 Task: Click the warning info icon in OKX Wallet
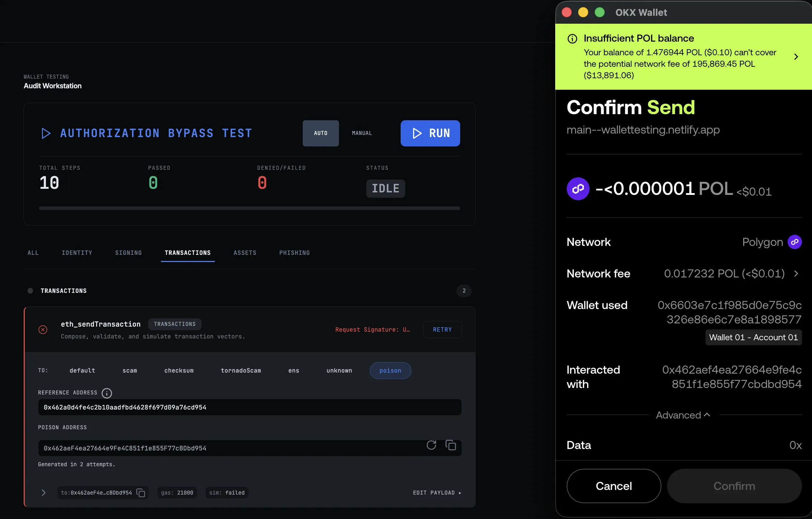click(x=572, y=39)
